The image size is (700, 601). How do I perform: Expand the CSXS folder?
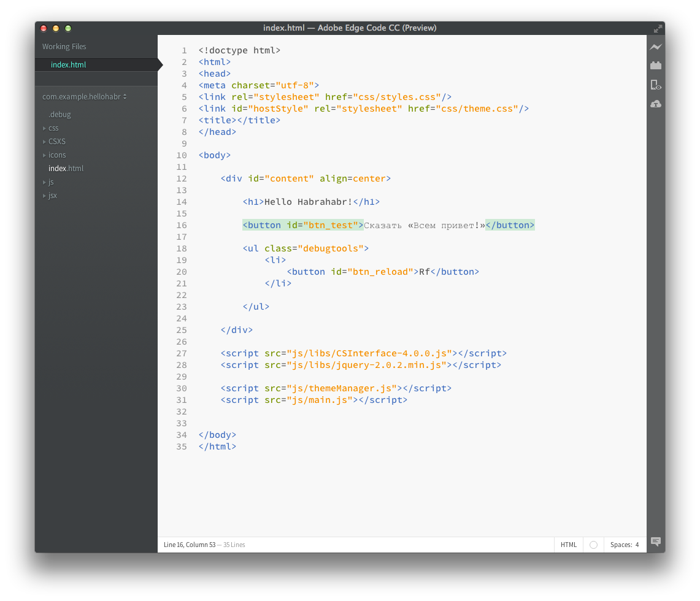click(x=44, y=142)
